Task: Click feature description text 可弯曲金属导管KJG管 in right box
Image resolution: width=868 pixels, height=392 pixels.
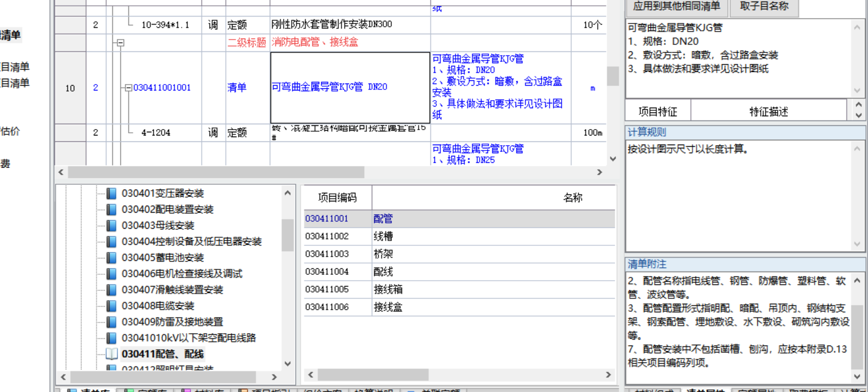Action: [x=675, y=27]
